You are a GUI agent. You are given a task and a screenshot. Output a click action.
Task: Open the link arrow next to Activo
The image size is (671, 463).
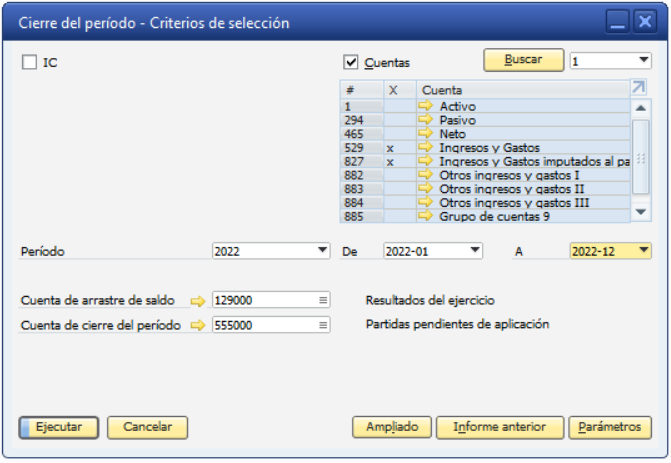[425, 106]
